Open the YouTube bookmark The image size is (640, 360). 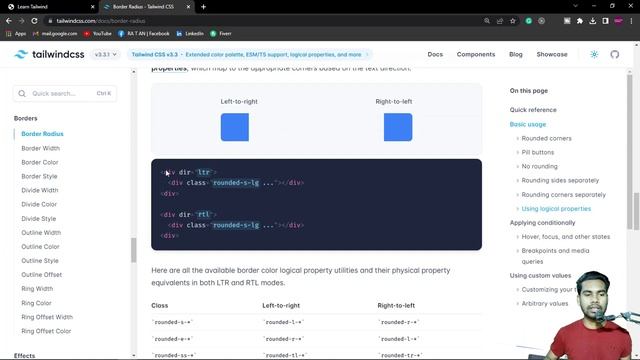click(x=98, y=33)
